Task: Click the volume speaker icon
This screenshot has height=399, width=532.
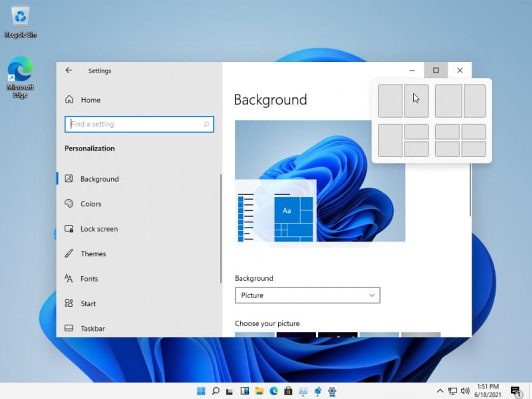Action: [x=465, y=391]
